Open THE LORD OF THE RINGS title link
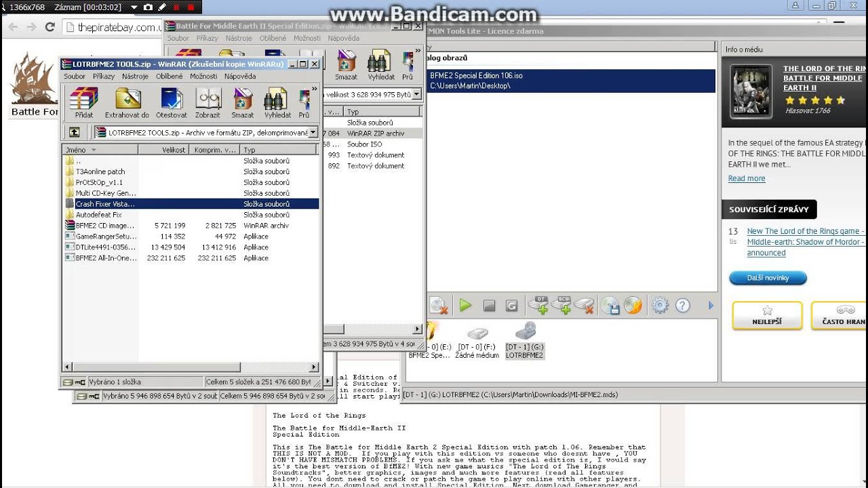This screenshot has height=488, width=868. 825,78
